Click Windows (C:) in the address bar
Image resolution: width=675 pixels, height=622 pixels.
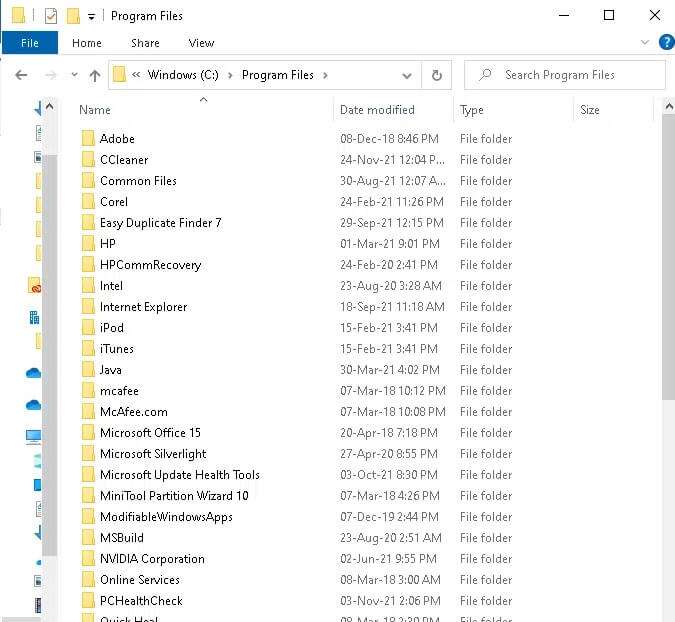[x=183, y=75]
